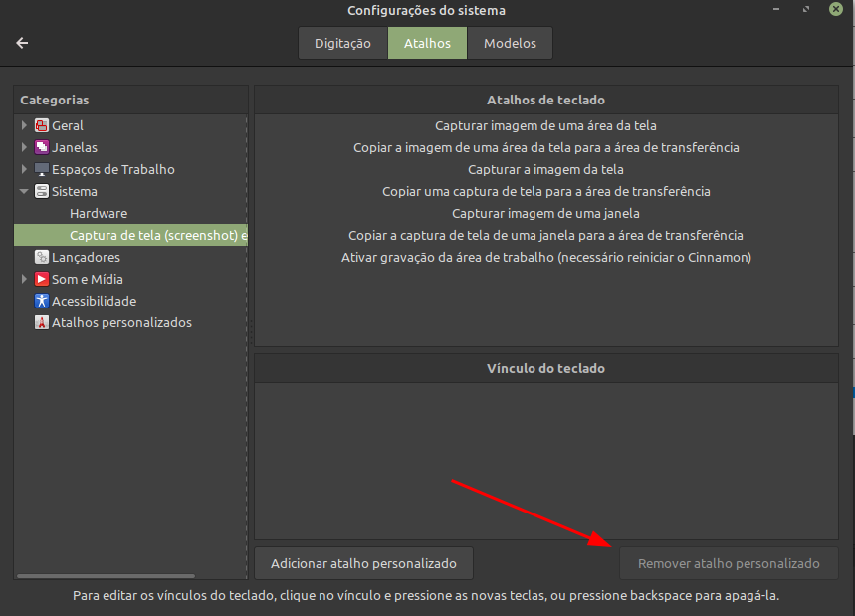Click the Espaços de Trabalho monitor icon

[x=42, y=169]
